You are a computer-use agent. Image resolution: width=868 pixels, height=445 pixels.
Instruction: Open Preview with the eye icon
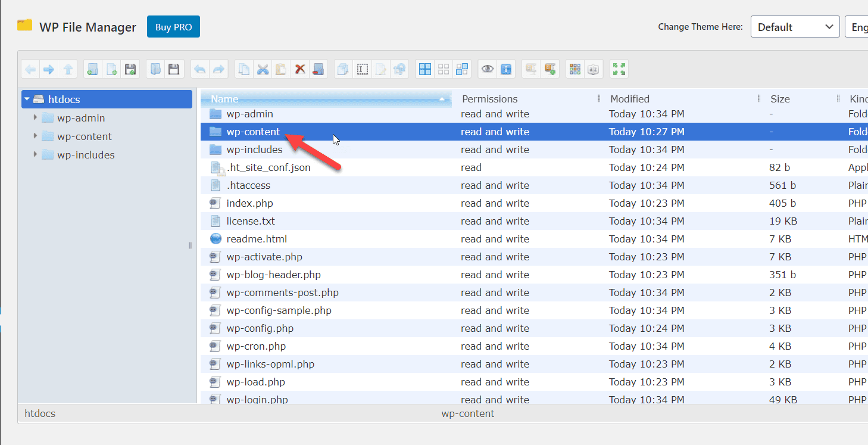tap(488, 70)
